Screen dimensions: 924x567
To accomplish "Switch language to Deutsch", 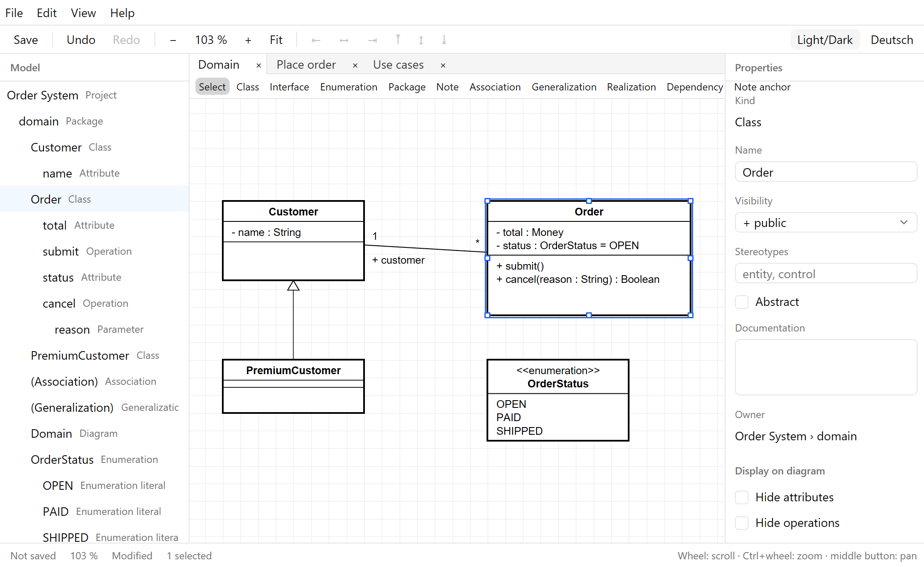I will (892, 40).
